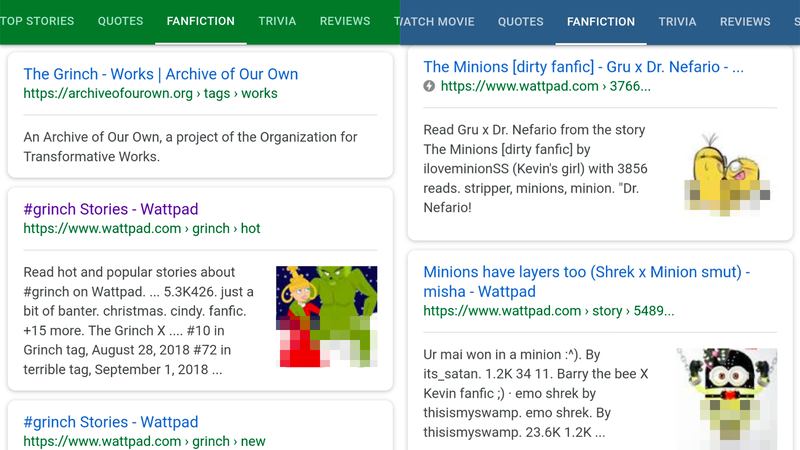The width and height of the screenshot is (800, 450).
Task: Open the emo minion thumbnail image
Action: pyautogui.click(x=727, y=398)
